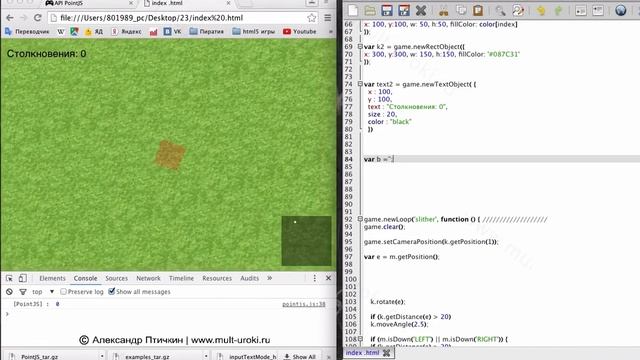The height and width of the screenshot is (360, 640).
Task: Open the find magnifier in the editor toolbar
Action: (x=500, y=10)
